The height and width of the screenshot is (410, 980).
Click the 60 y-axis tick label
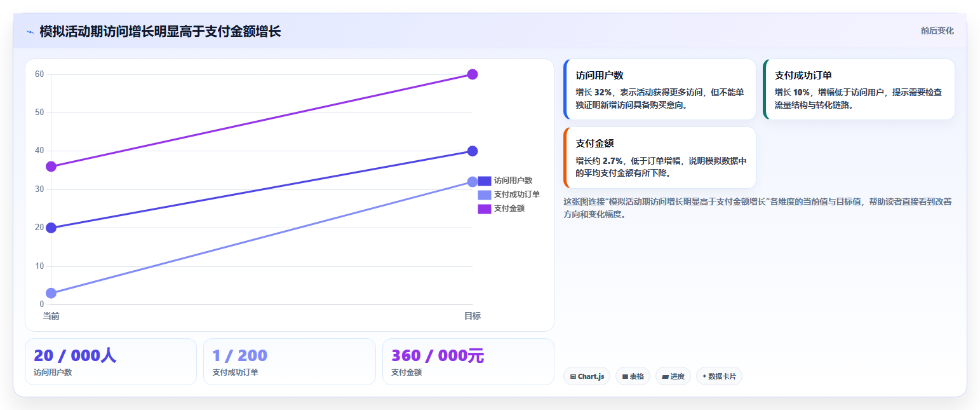click(39, 74)
